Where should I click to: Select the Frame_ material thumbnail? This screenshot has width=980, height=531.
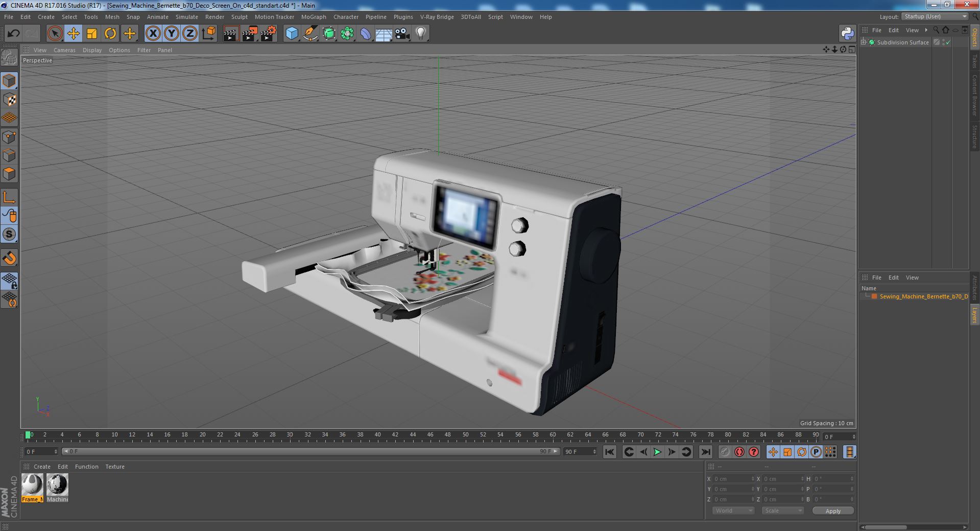[x=32, y=488]
